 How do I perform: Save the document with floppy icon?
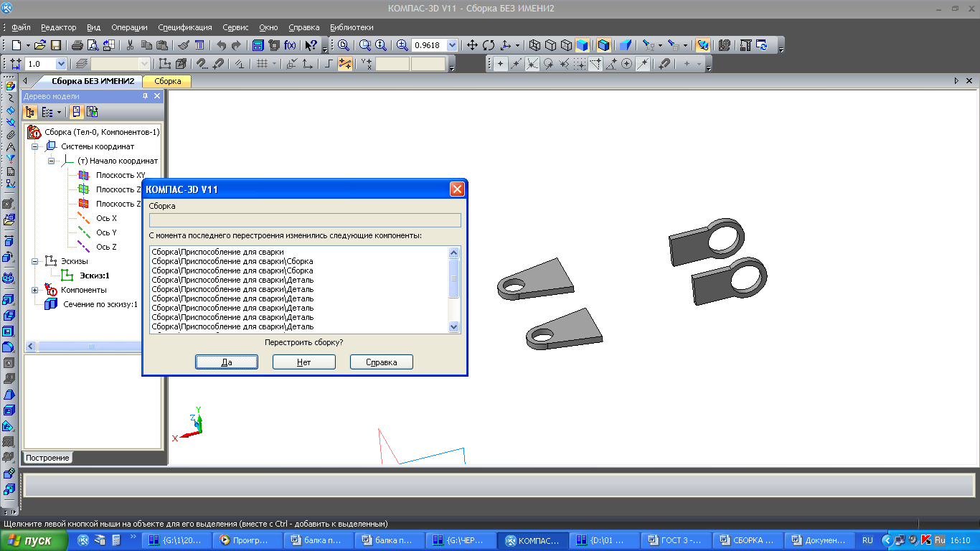pyautogui.click(x=55, y=45)
